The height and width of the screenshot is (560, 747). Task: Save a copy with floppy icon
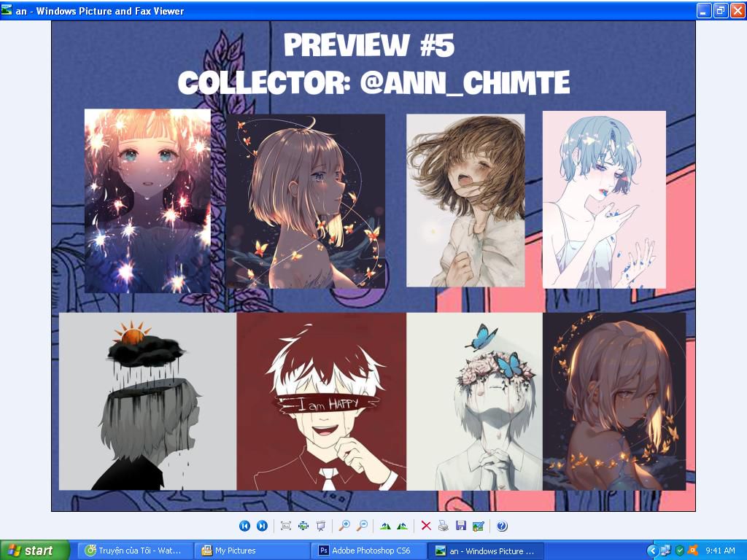point(461,526)
